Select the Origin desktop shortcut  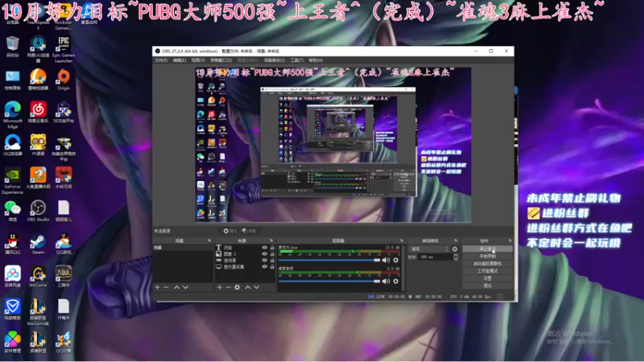tap(64, 80)
